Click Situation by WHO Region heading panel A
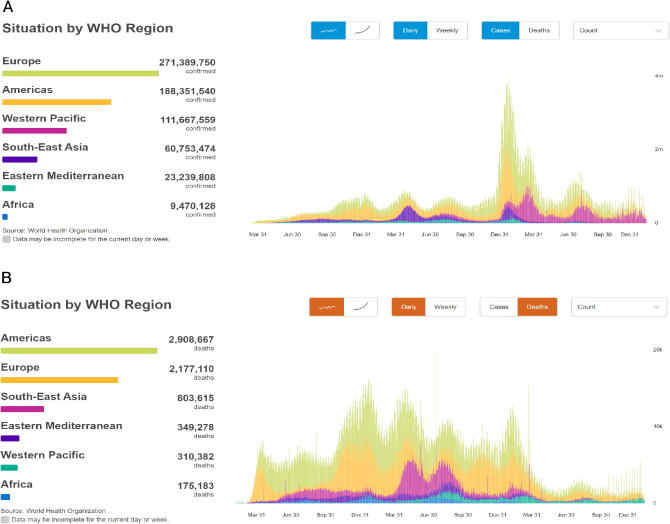 (x=88, y=28)
